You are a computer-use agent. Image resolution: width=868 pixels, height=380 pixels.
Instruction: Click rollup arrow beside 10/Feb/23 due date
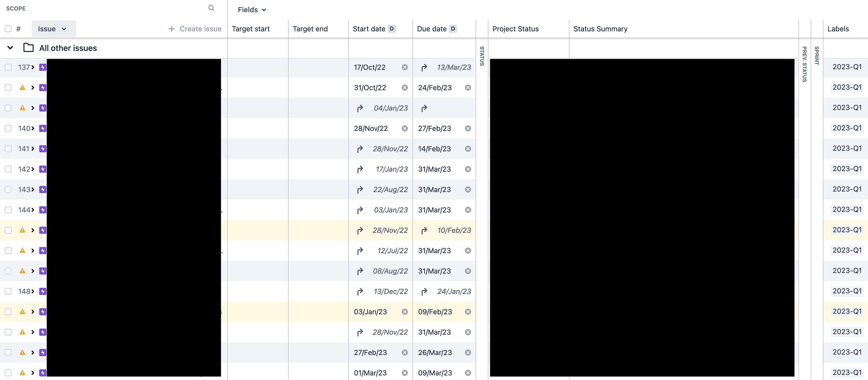tap(424, 230)
